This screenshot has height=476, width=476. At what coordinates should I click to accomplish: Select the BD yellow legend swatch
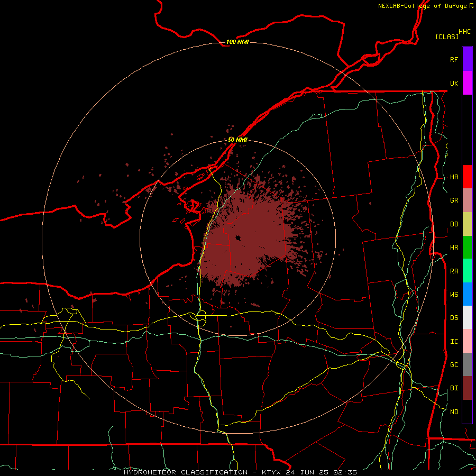pos(467,224)
